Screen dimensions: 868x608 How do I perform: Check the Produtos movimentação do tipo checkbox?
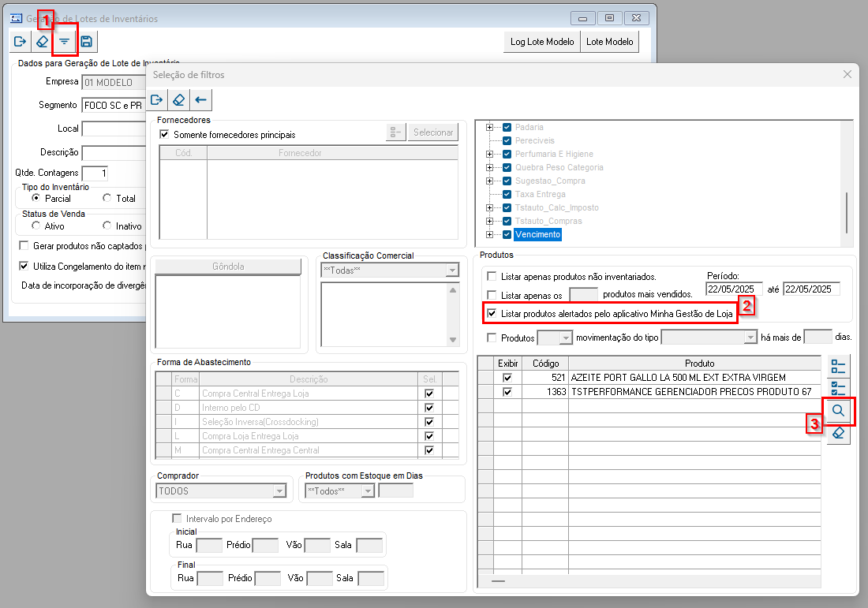point(492,338)
